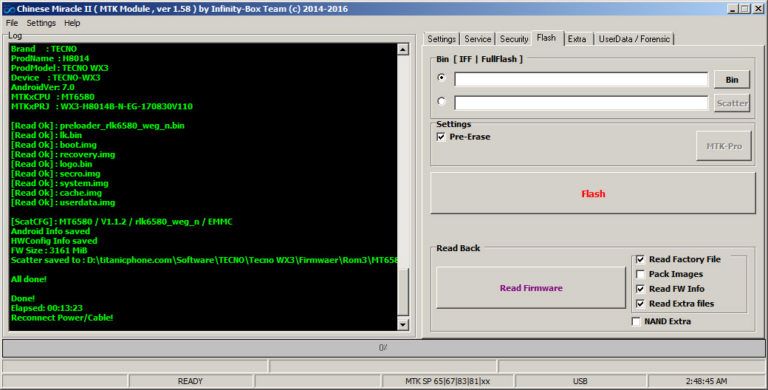
Task: Click the Bin browse button
Action: 732,79
